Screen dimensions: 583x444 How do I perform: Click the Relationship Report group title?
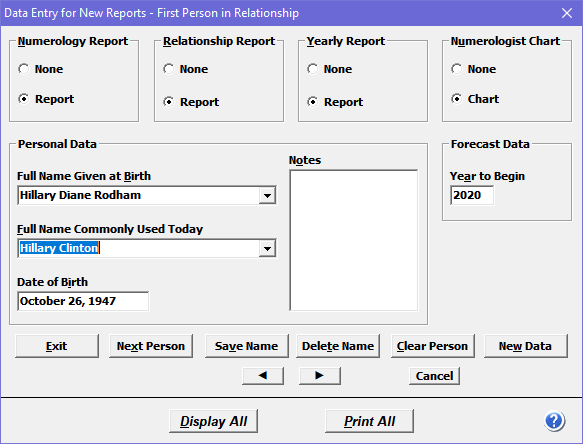coord(219,41)
